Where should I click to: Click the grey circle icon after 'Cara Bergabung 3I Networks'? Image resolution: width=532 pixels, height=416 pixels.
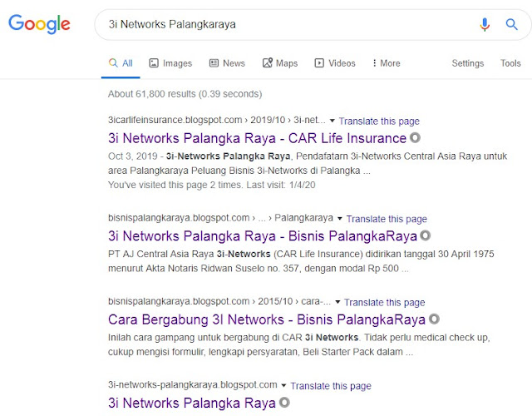pos(434,319)
